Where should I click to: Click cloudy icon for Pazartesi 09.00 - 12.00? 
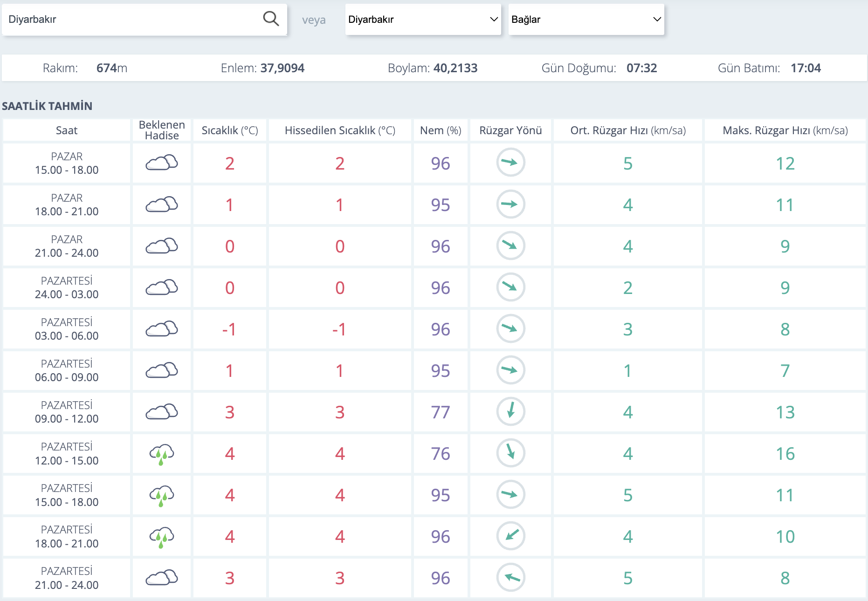[x=162, y=411]
